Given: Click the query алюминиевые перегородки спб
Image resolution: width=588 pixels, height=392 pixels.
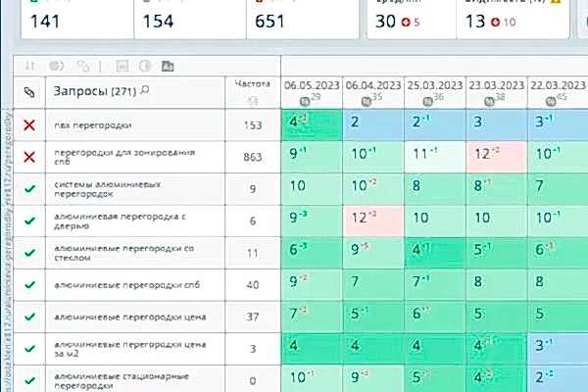Looking at the screenshot, I should [127, 285].
